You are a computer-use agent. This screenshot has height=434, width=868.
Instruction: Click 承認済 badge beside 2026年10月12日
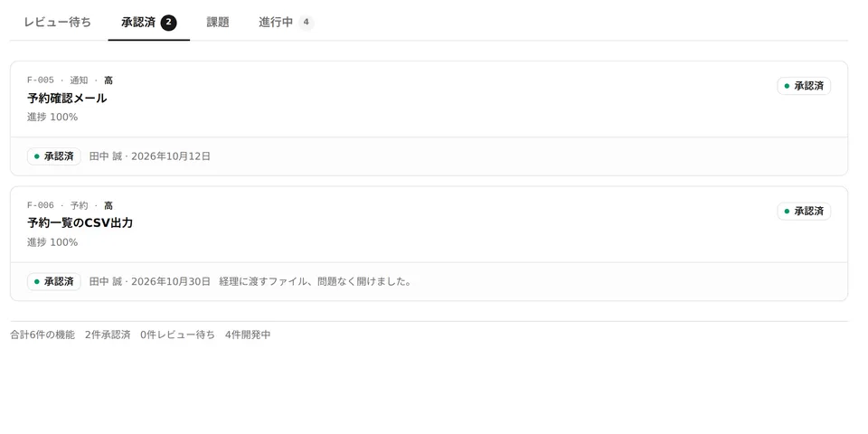point(54,156)
